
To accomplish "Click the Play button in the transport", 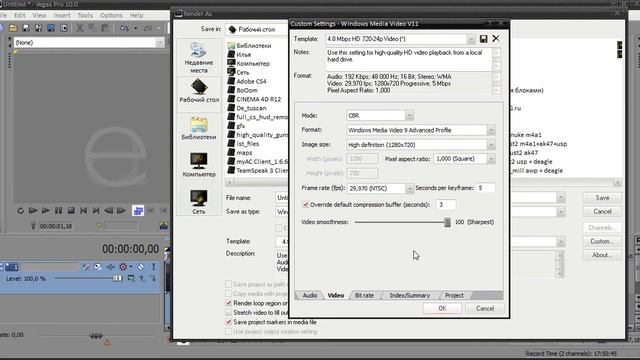I will click(46, 211).
